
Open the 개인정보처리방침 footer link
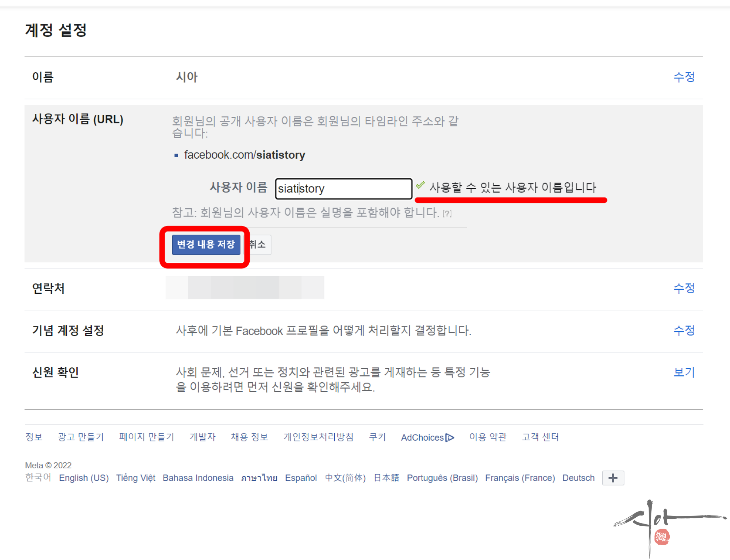(x=318, y=437)
